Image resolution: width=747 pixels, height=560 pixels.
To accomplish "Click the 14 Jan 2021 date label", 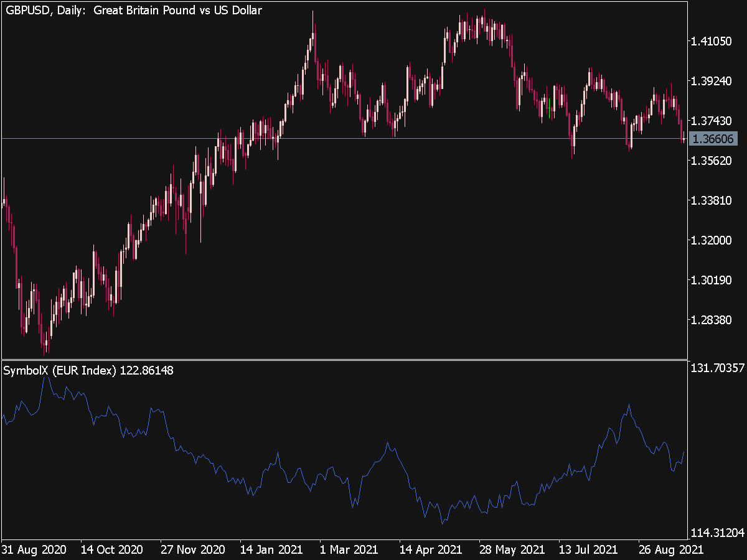I will [272, 549].
